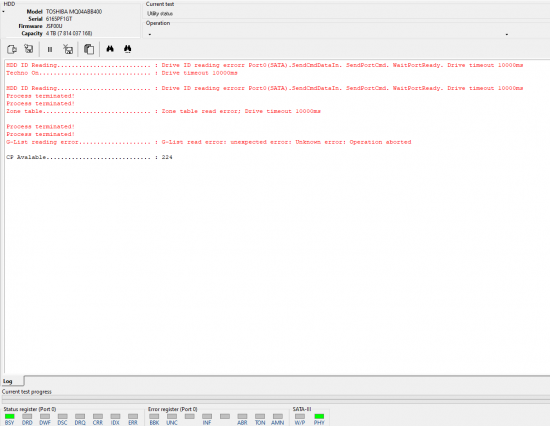Viewport: 550px width, 426px height.
Task: Click the BSY status indicator
Action: pos(9,417)
